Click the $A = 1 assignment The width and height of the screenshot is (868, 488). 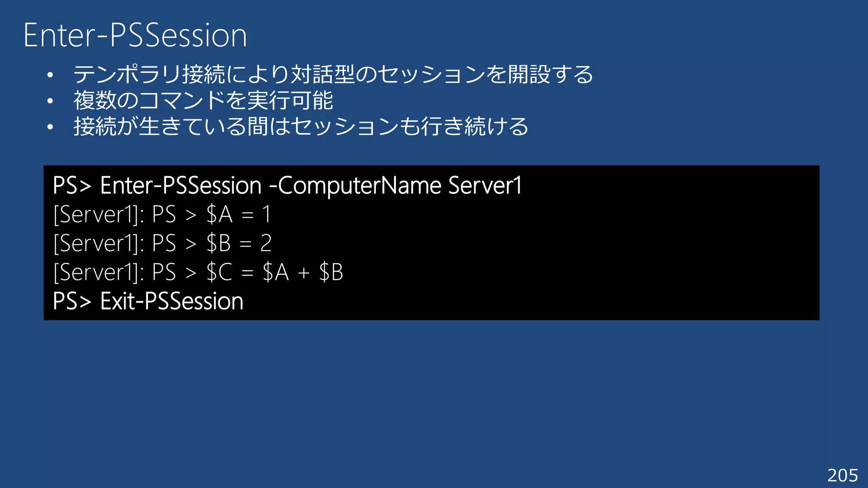pos(238,214)
